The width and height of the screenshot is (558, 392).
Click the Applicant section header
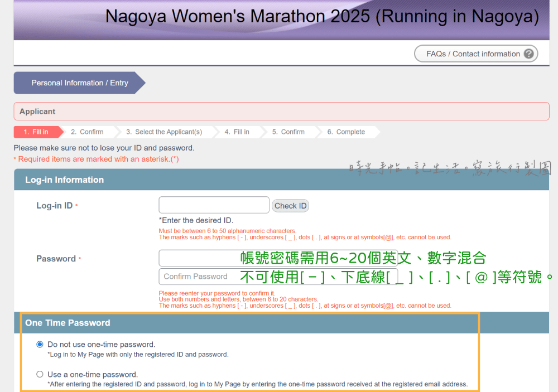click(x=281, y=112)
